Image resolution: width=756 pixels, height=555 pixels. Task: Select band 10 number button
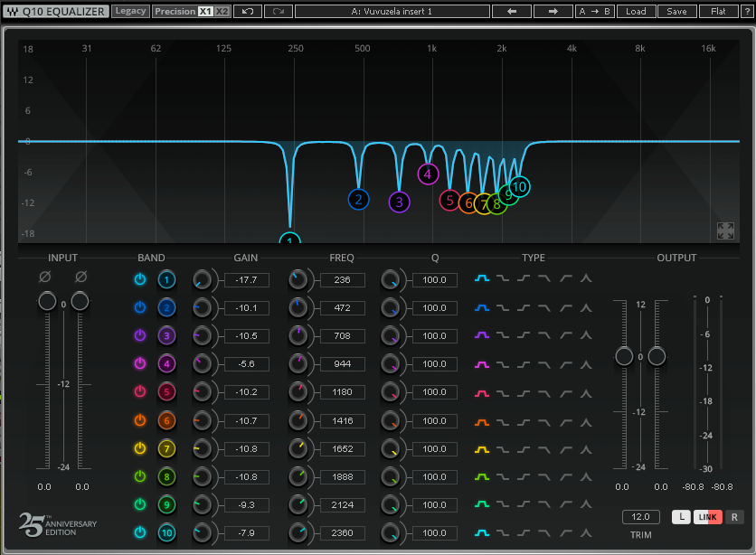(x=166, y=532)
